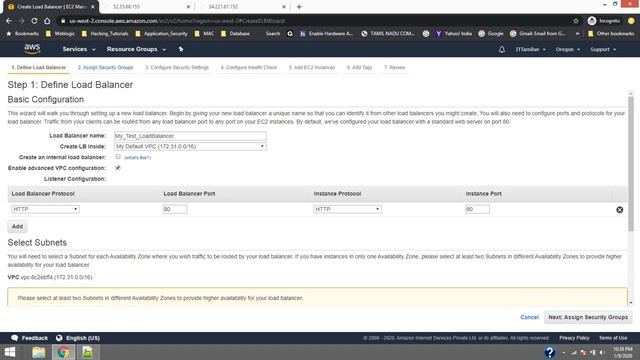Show hidden bookmarks overflow chevron
The image size is (640, 360).
tap(578, 33)
